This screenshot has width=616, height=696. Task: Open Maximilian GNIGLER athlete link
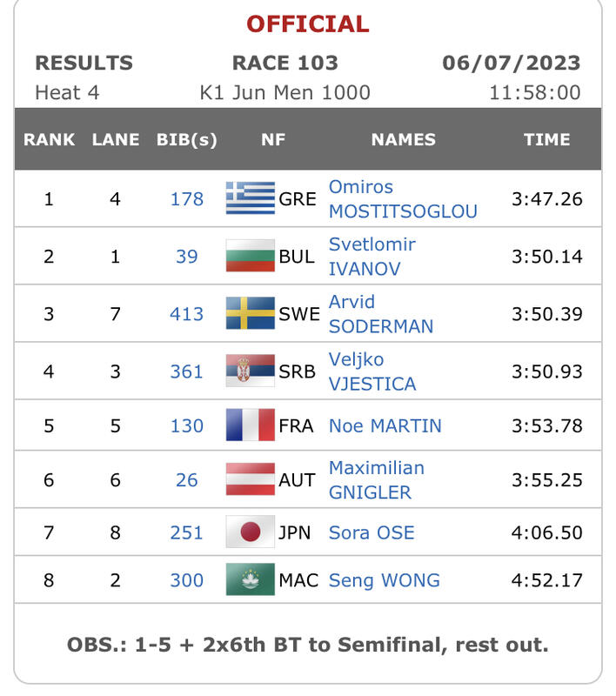tap(376, 480)
